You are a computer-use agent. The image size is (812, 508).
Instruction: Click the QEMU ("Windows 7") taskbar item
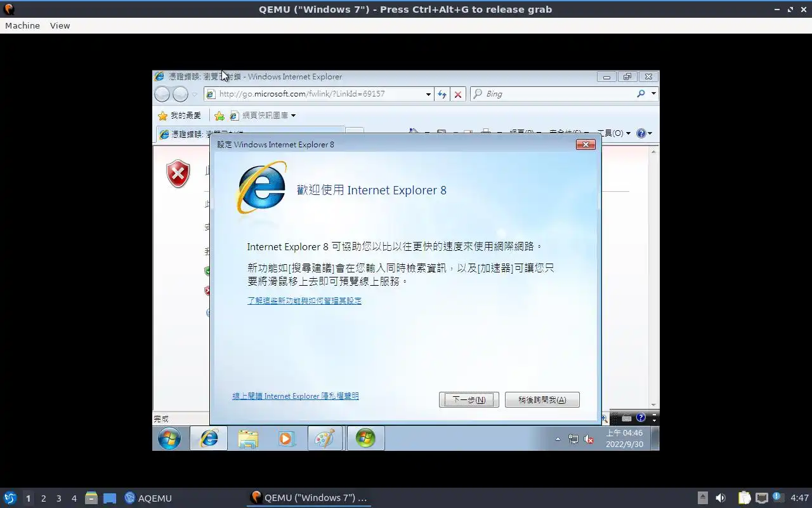point(309,498)
